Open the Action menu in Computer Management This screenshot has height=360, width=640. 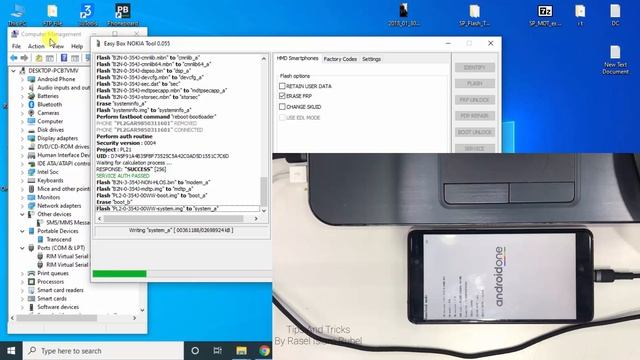click(x=36, y=46)
